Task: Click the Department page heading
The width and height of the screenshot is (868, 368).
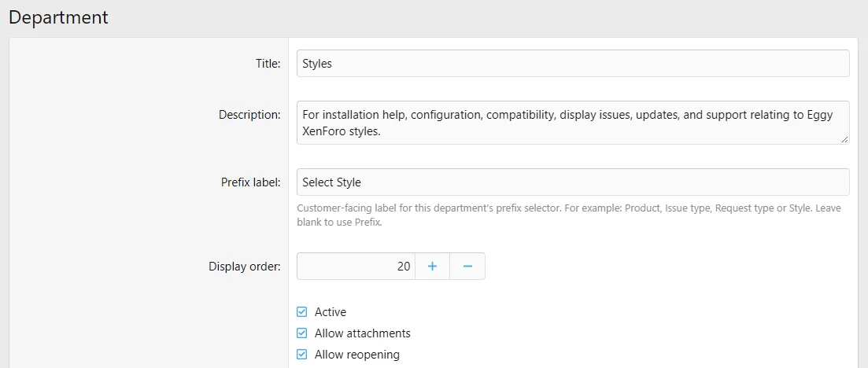Action: [58, 18]
